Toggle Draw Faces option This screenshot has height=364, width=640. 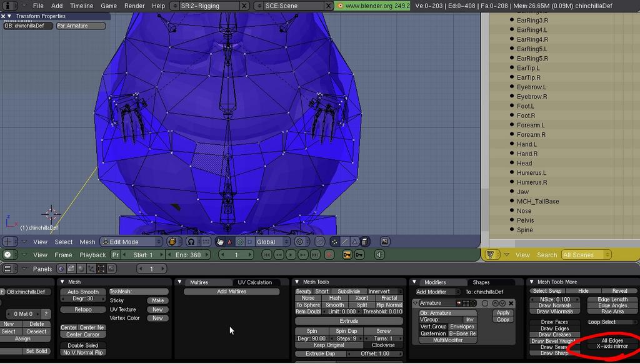click(554, 322)
